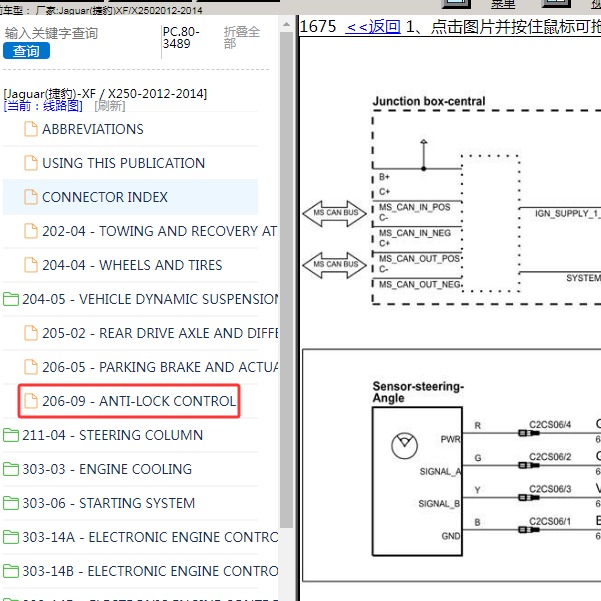Click the 当前：线路图 link

click(43, 106)
